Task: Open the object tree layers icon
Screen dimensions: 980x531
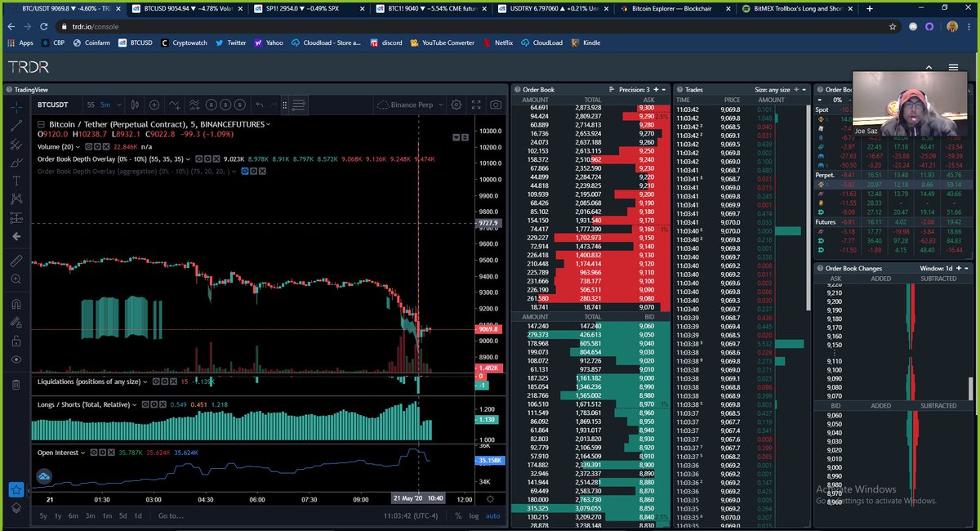Action: tap(16, 508)
